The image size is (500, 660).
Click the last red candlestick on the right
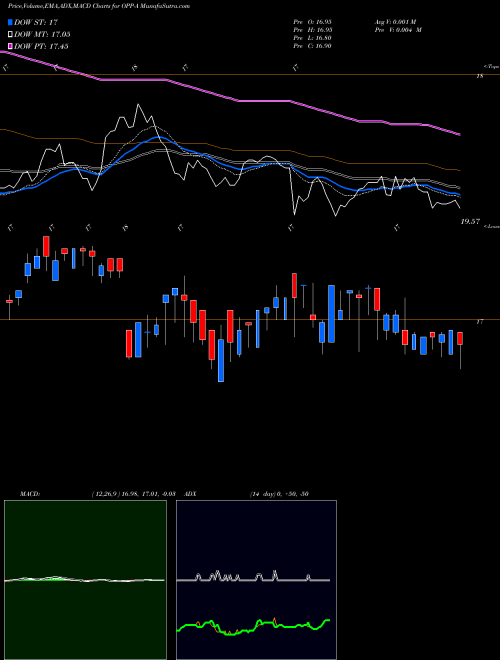click(x=460, y=339)
